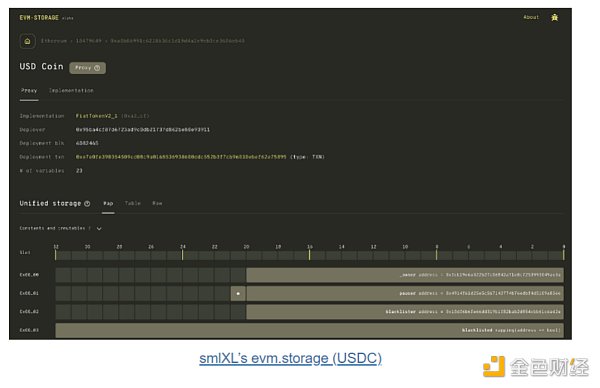Image resolution: width=600 pixels, height=388 pixels.
Task: Click the Unified storage help icon
Action: coord(87,204)
